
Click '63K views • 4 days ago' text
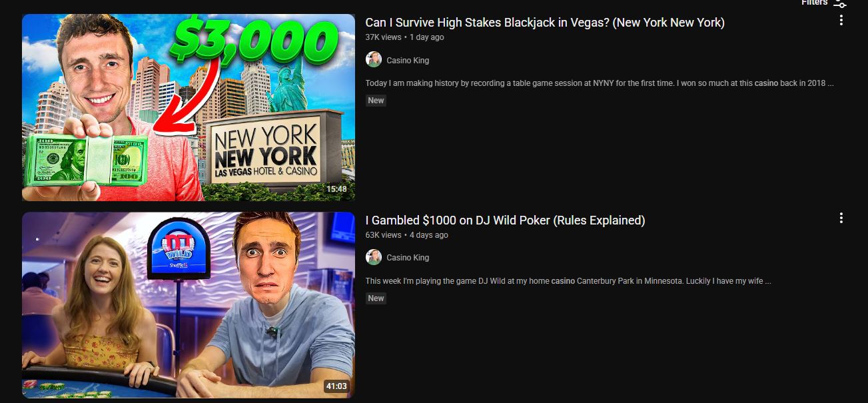(x=406, y=235)
